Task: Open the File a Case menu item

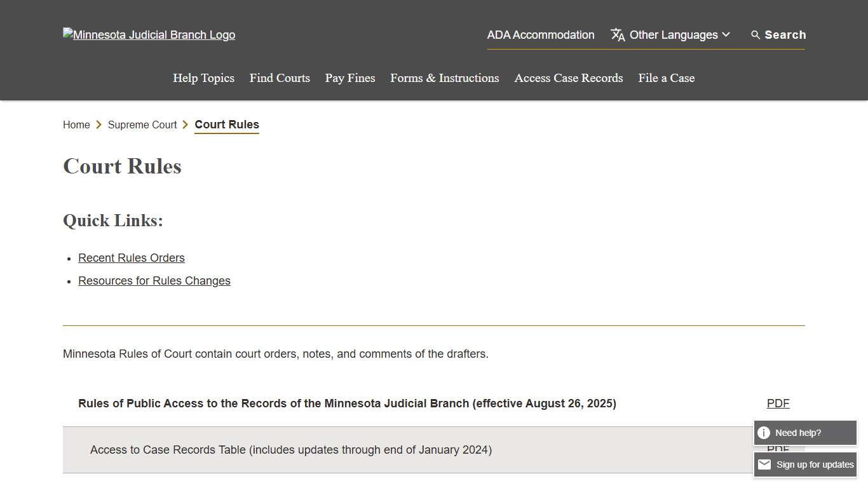Action: 666,78
